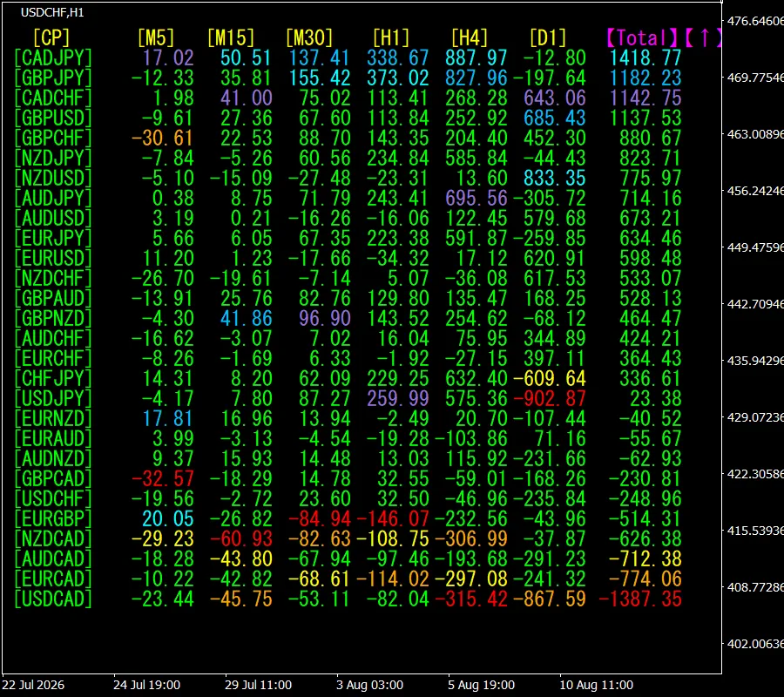Click the [USDCHF] pair label

point(53,498)
